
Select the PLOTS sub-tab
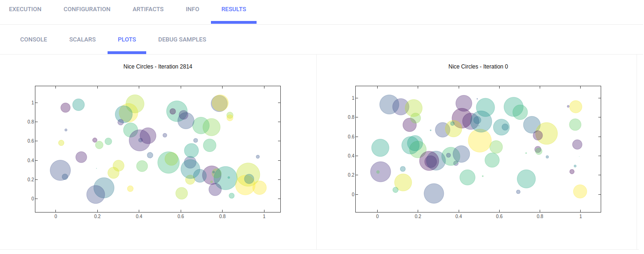tap(127, 40)
